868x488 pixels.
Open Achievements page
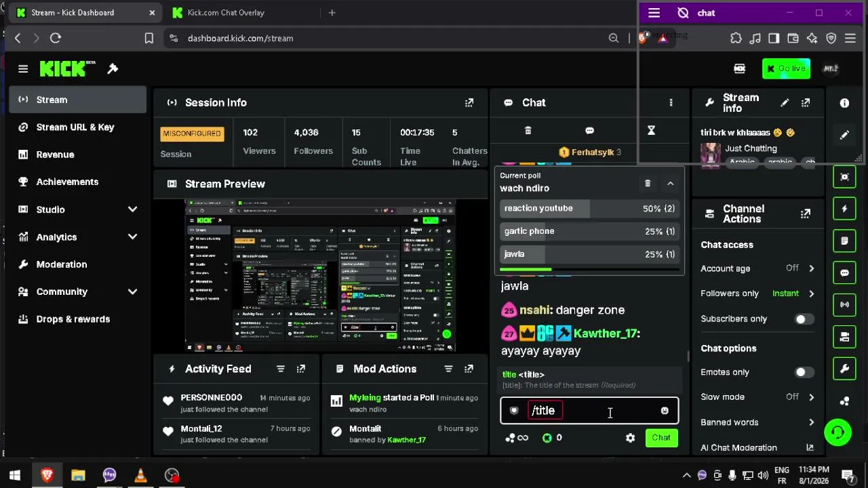pyautogui.click(x=78, y=182)
